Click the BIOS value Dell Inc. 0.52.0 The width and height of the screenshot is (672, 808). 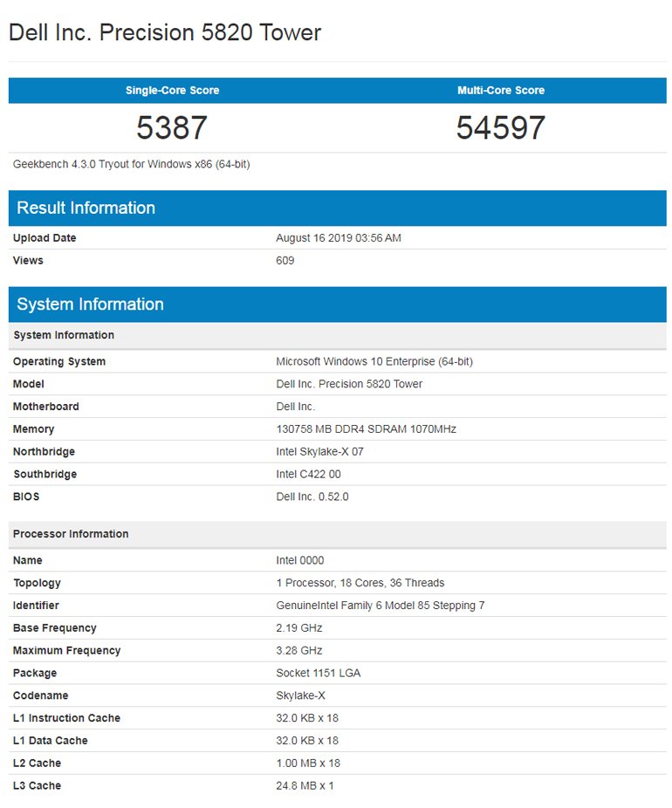313,497
